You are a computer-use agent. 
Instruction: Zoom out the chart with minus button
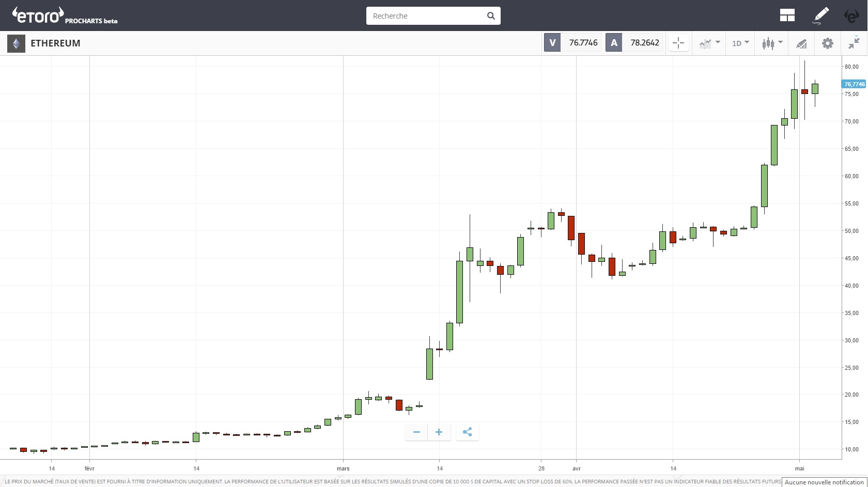416,432
